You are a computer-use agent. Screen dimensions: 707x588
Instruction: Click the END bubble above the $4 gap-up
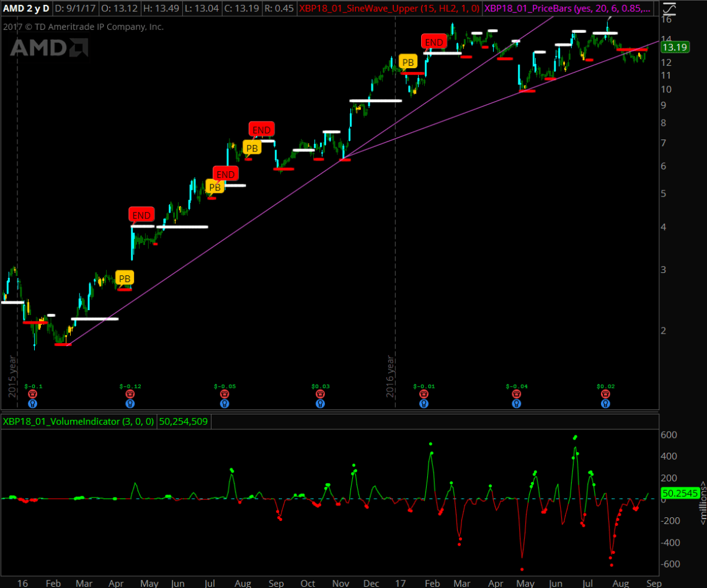[x=141, y=215]
